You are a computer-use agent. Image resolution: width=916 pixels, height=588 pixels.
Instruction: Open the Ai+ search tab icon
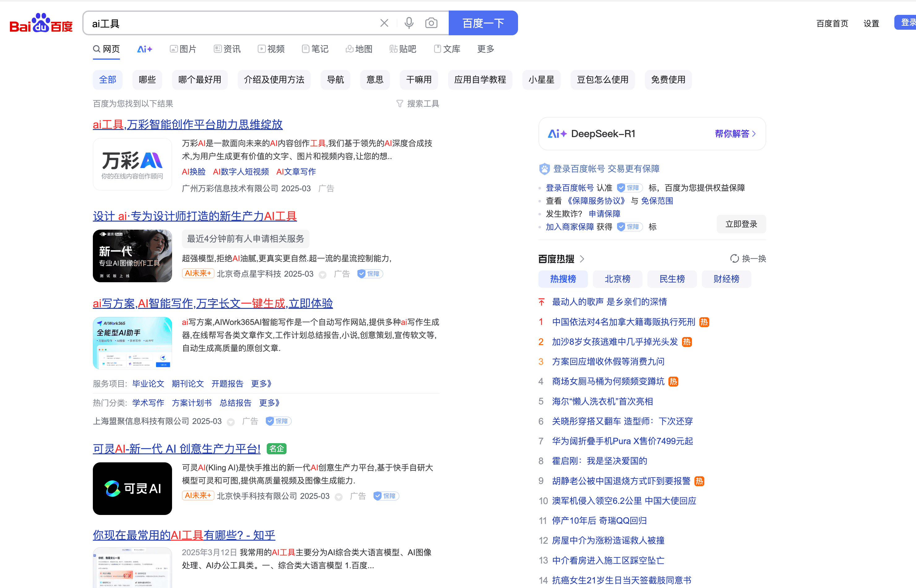coord(145,49)
